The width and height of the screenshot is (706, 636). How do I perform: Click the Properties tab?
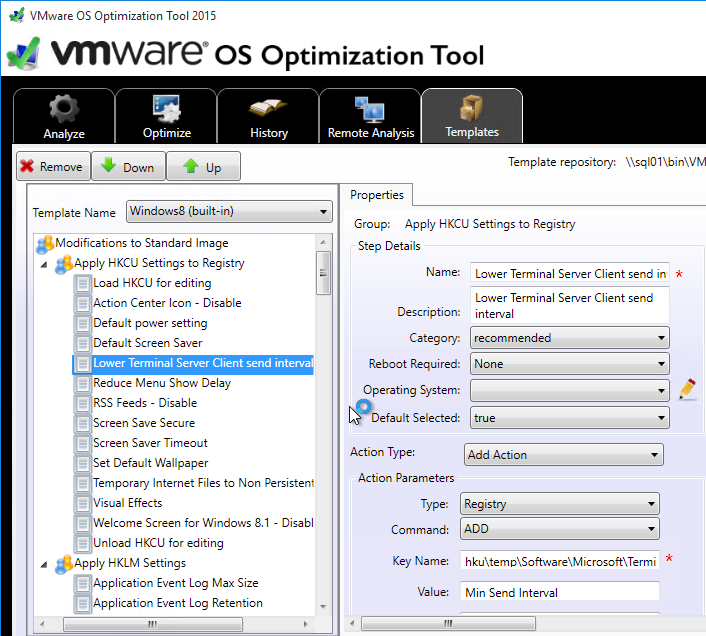point(376,195)
